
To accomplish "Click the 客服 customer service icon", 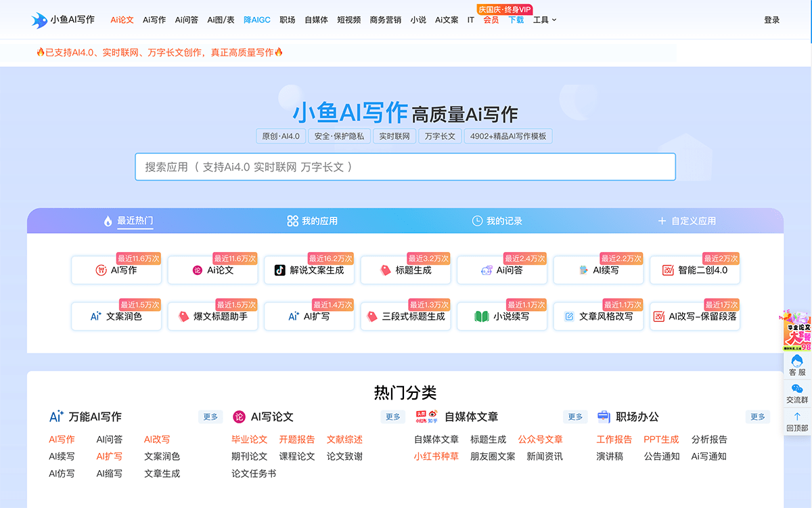I will pos(797,365).
